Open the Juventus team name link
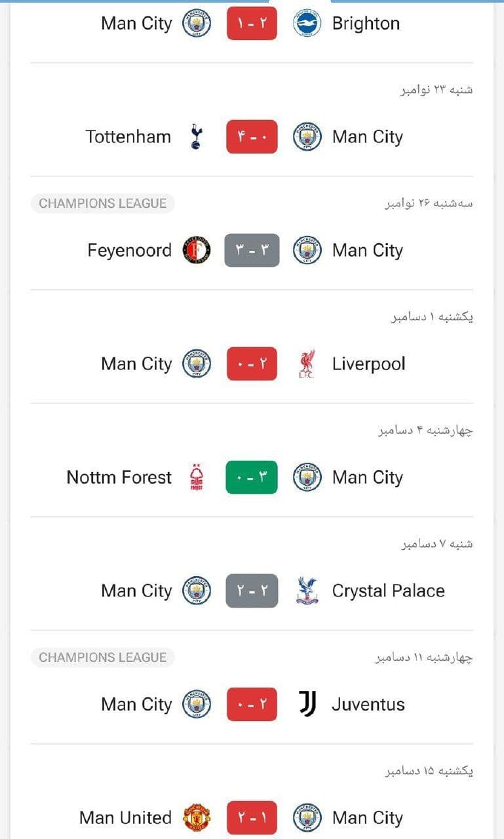Viewport: 504px width, 839px height. pyautogui.click(x=368, y=705)
